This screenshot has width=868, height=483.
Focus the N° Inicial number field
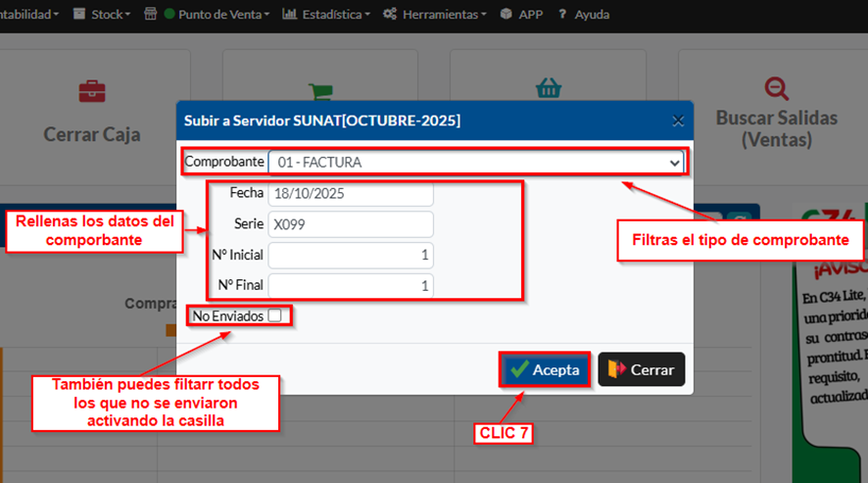point(351,255)
